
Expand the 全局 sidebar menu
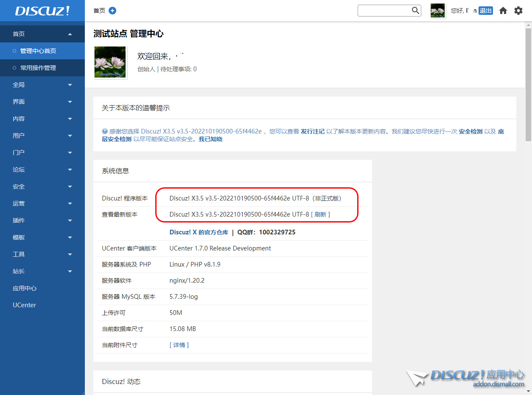(42, 85)
